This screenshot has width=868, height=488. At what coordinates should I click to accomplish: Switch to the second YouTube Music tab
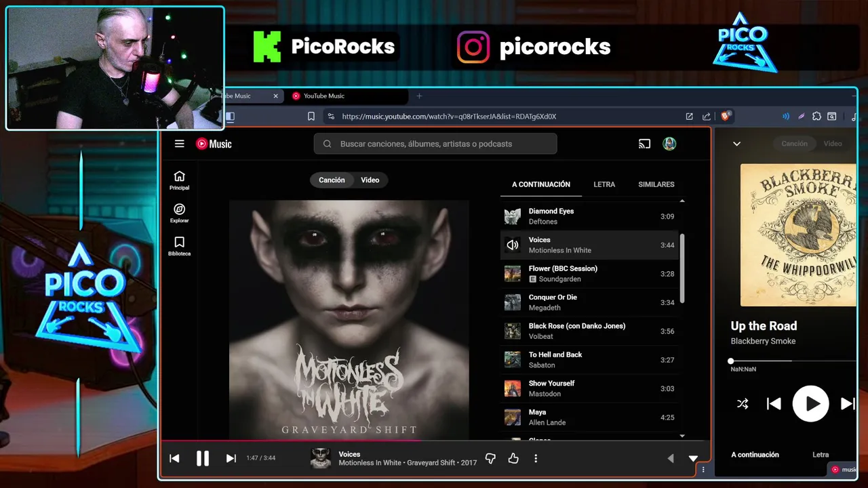tap(347, 96)
